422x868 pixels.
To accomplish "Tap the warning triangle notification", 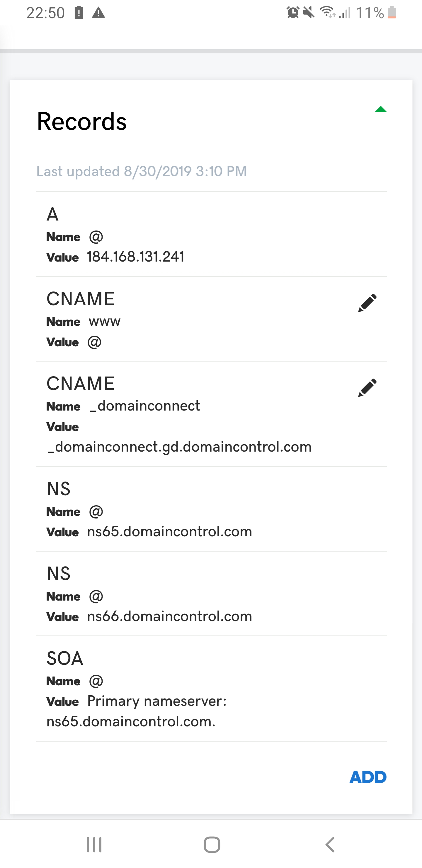I will pos(98,13).
